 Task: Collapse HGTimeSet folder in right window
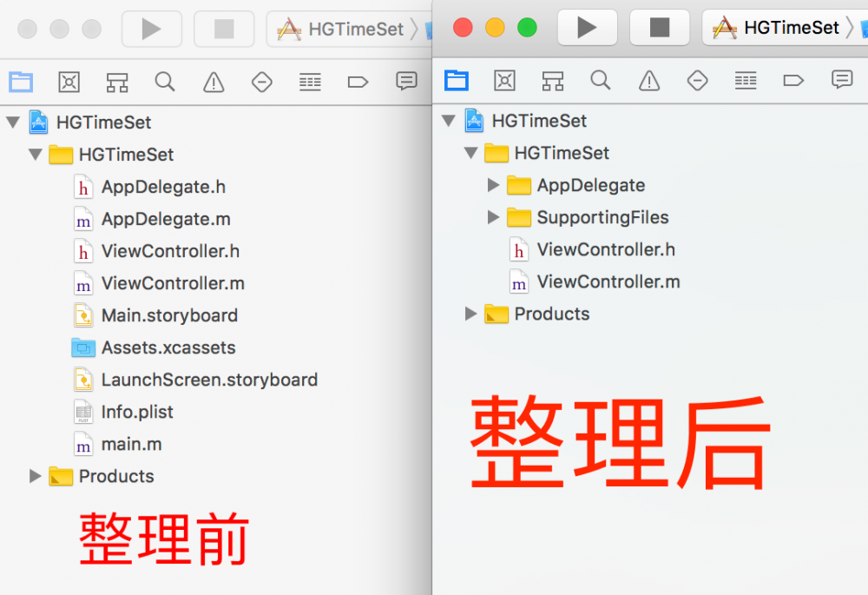click(x=471, y=152)
